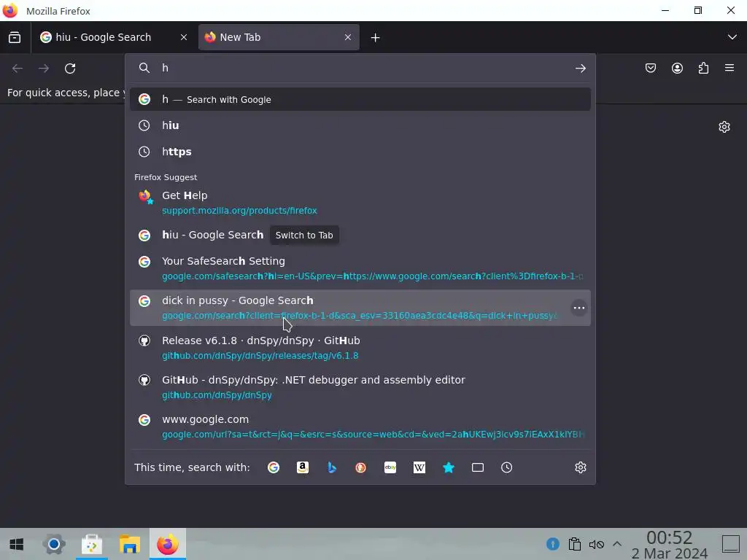Open the Firefox account icon
Screen dimensions: 747x560
[x=677, y=68]
